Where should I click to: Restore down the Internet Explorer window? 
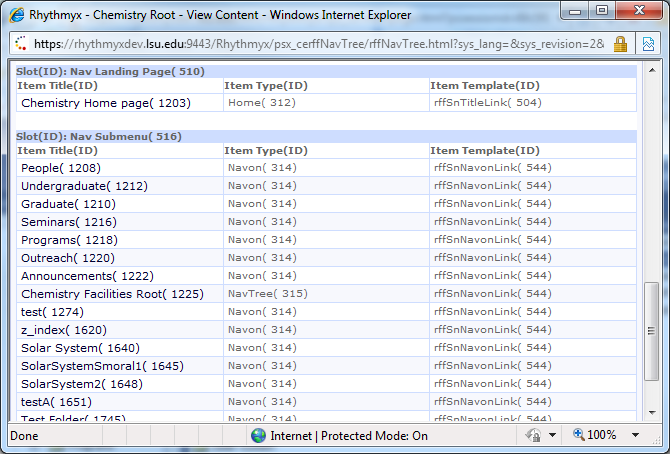[602, 10]
